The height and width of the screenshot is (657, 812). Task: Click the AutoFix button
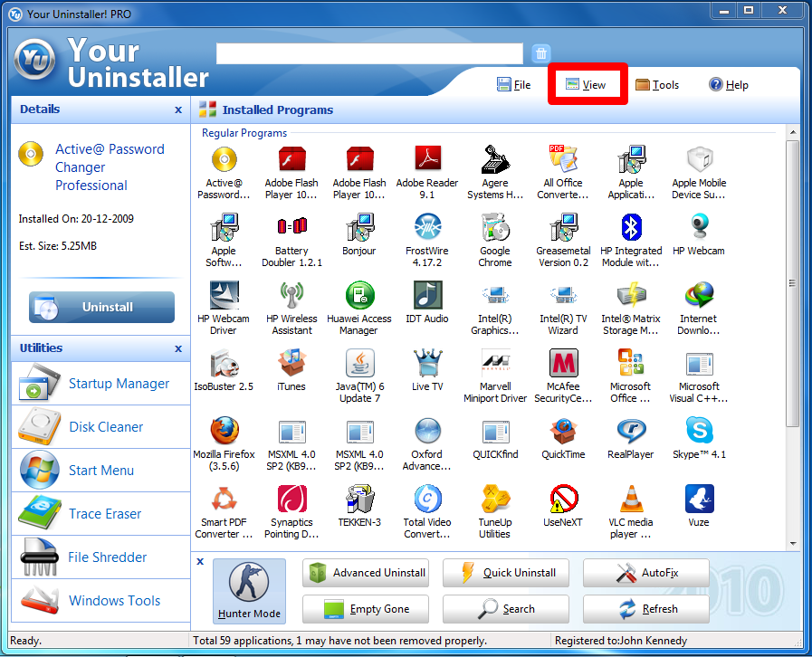click(646, 573)
